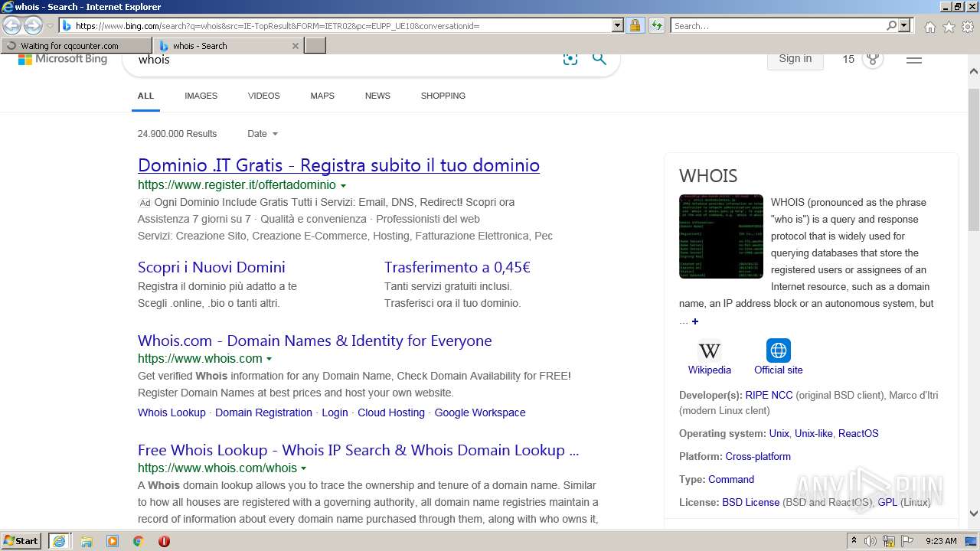Open Bing hamburger settings menu

point(914,59)
